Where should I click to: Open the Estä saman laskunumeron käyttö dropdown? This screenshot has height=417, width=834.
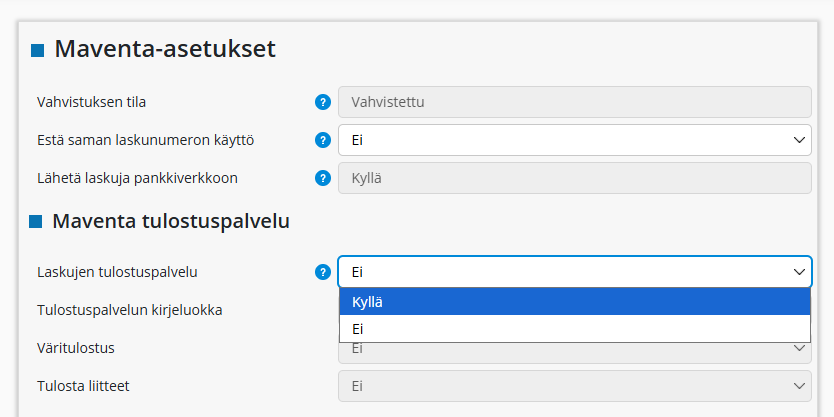pyautogui.click(x=574, y=140)
